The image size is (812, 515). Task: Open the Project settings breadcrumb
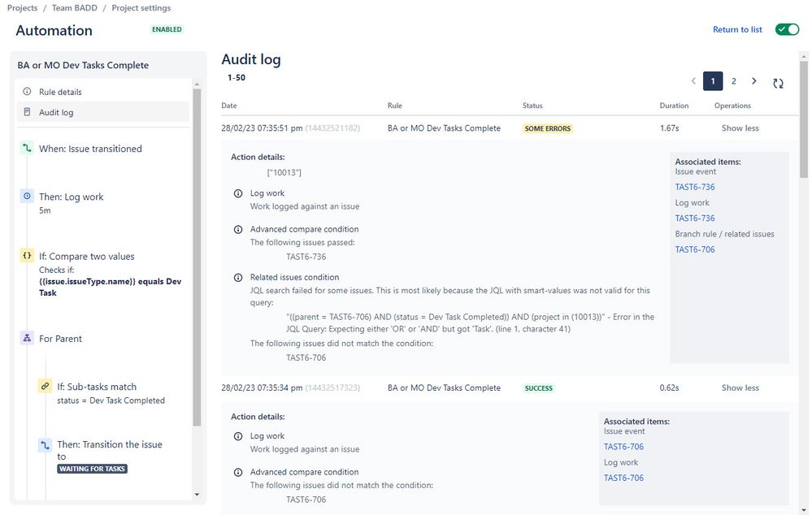[x=141, y=8]
